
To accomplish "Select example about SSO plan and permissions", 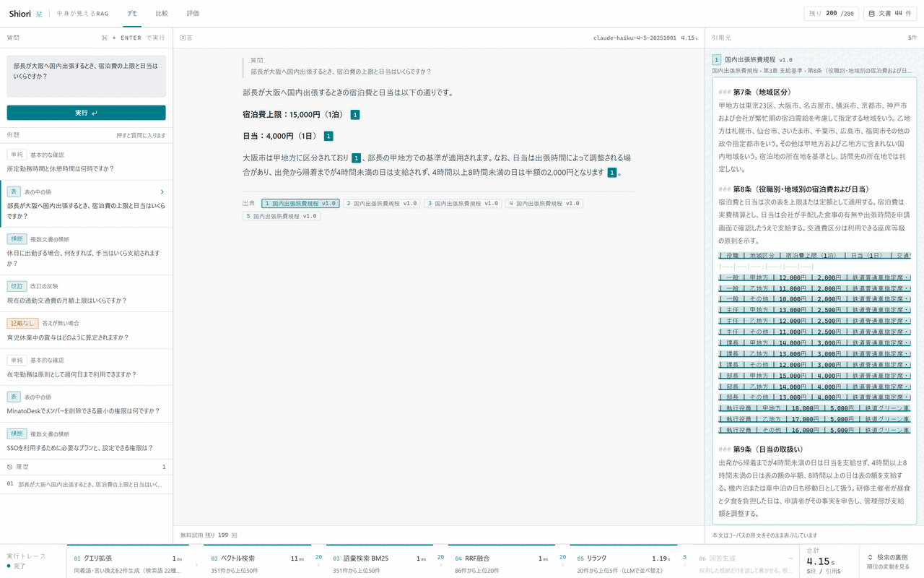I will 86,441.
